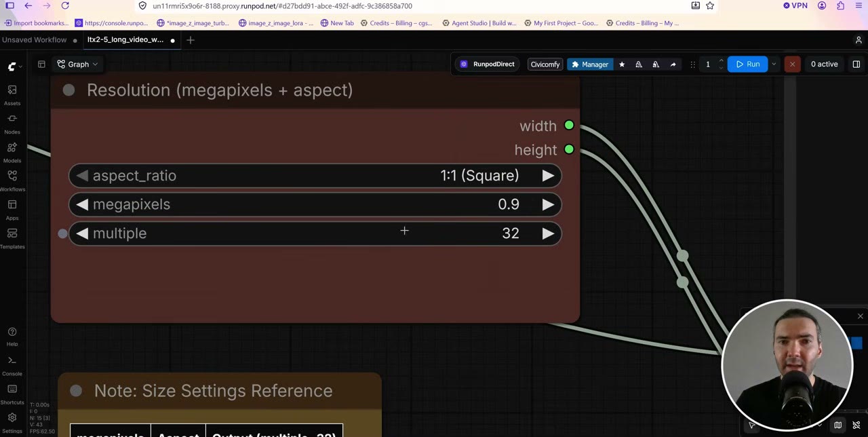The image size is (868, 437).
Task: Open aspect_ratio combo showing 1:1 (Square)
Action: coord(315,176)
